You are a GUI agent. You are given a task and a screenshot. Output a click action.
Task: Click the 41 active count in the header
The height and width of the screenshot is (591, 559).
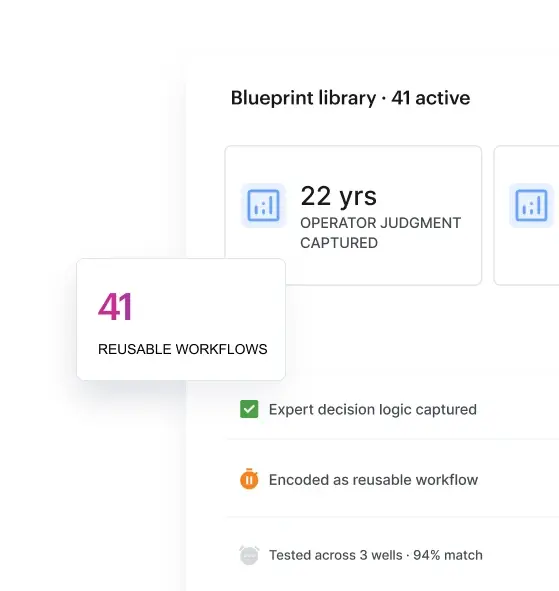click(x=430, y=98)
